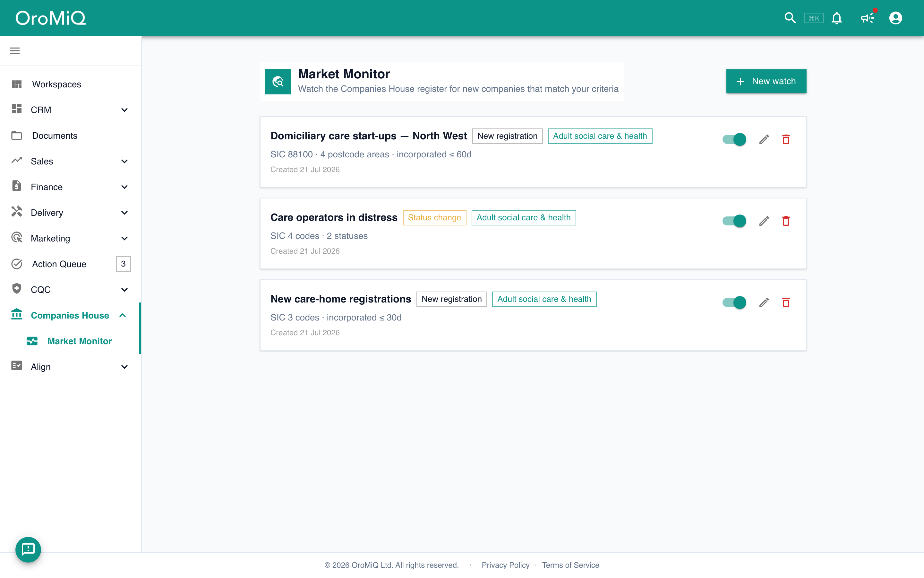924x578 pixels.
Task: Click Adult social care tag on care-home watch
Action: tap(544, 299)
